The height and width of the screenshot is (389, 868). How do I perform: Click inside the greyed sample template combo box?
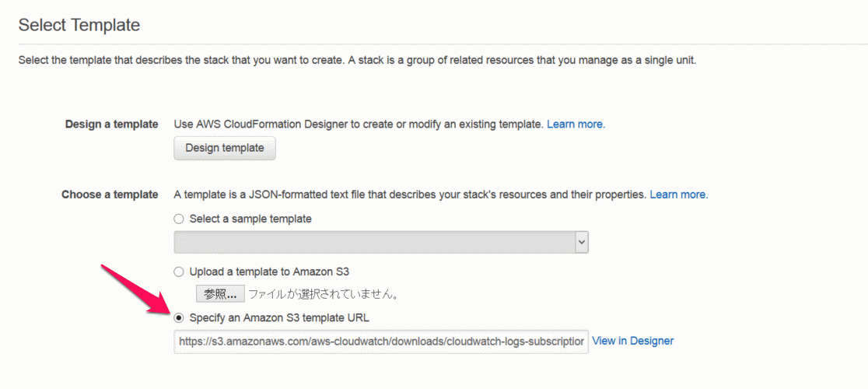coord(381,242)
